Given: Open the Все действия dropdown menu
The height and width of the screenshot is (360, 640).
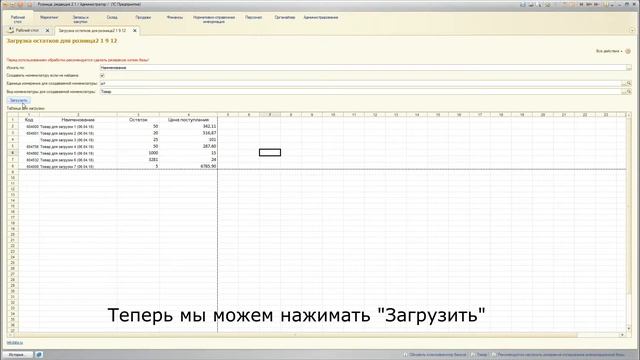Looking at the screenshot, I should point(609,51).
